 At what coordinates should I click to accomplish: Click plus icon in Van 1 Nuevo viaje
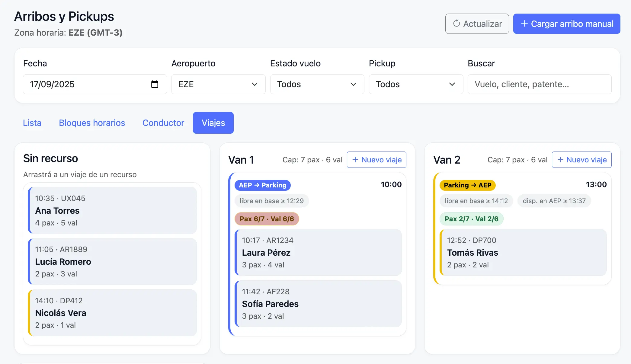pos(355,160)
